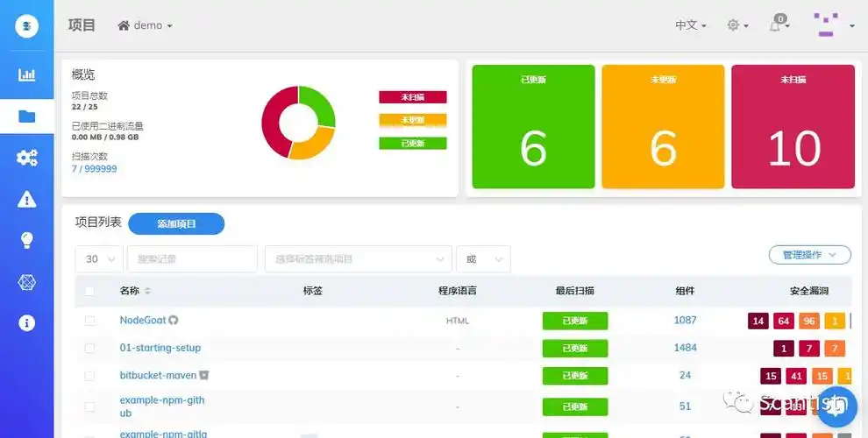The width and height of the screenshot is (868, 438).
Task: Click the home icon beside demo
Action: [x=124, y=25]
